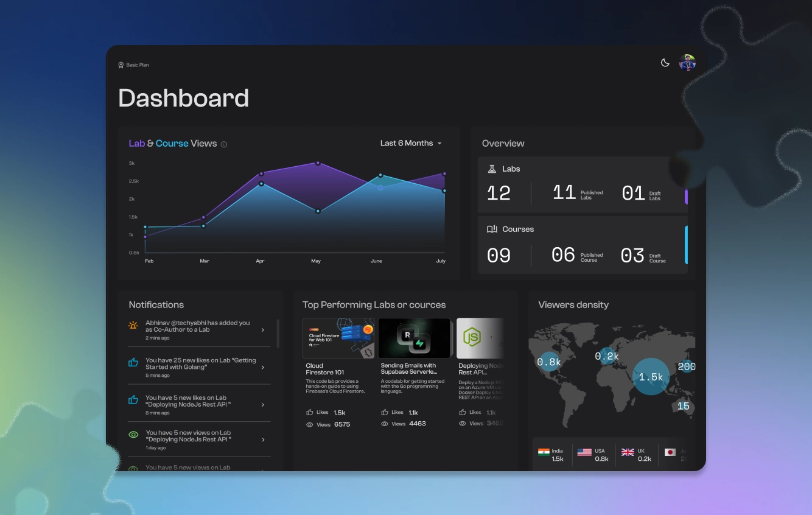This screenshot has height=515, width=812.
Task: Click the Viewers density heading
Action: pyautogui.click(x=573, y=305)
